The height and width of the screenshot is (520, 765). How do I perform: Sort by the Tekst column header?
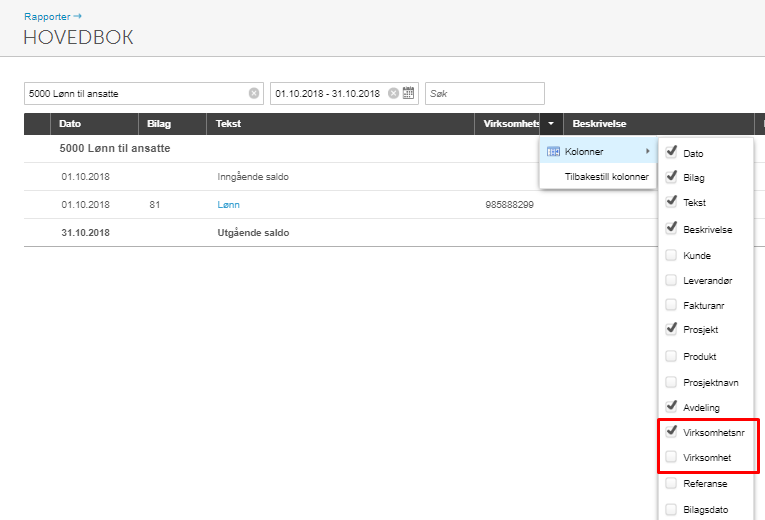click(x=341, y=124)
